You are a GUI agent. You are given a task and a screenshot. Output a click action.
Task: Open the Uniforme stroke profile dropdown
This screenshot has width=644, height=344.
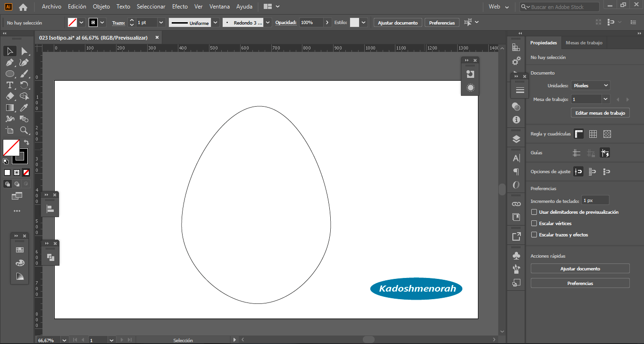(x=216, y=23)
